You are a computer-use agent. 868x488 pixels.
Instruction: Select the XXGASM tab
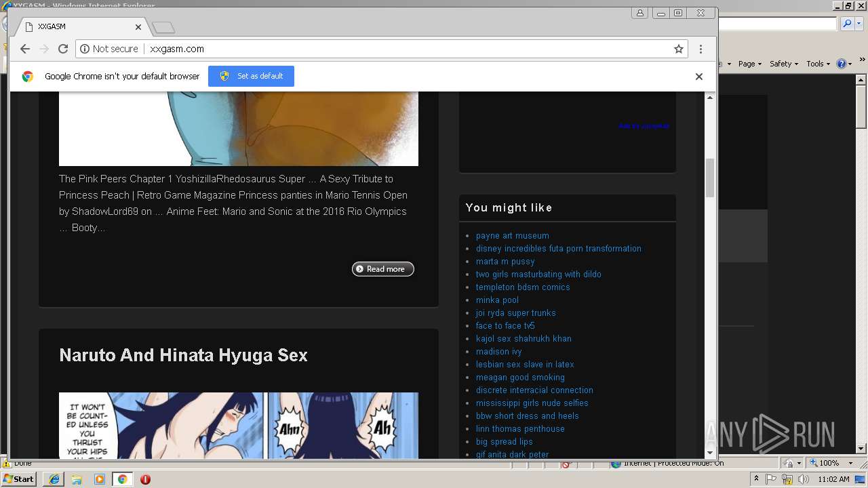tap(81, 27)
